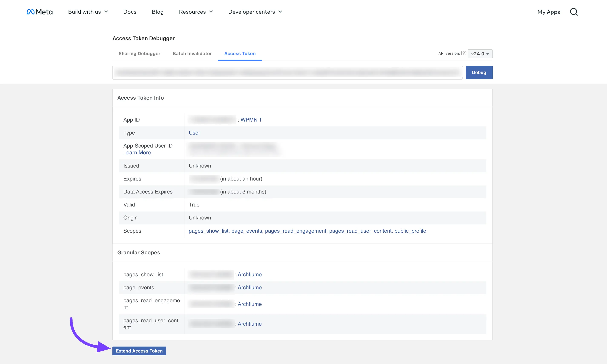The width and height of the screenshot is (607, 364).
Task: Click the User type link
Action: 194,133
